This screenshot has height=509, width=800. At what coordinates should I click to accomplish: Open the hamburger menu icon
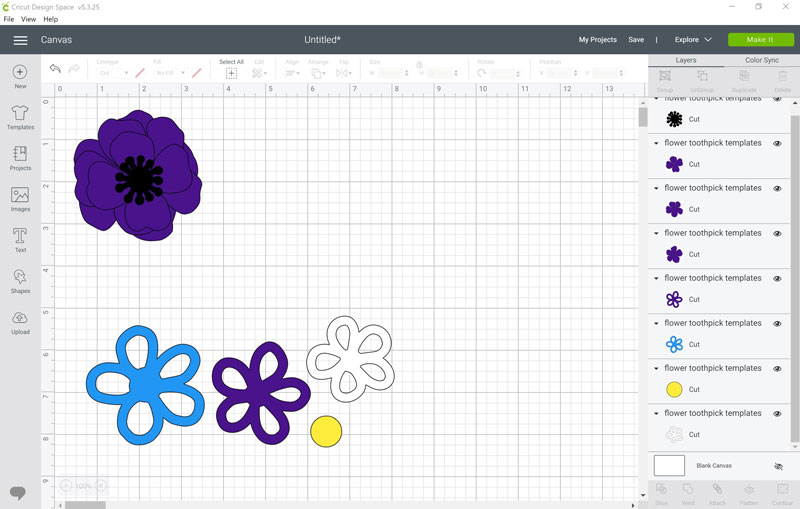20,40
